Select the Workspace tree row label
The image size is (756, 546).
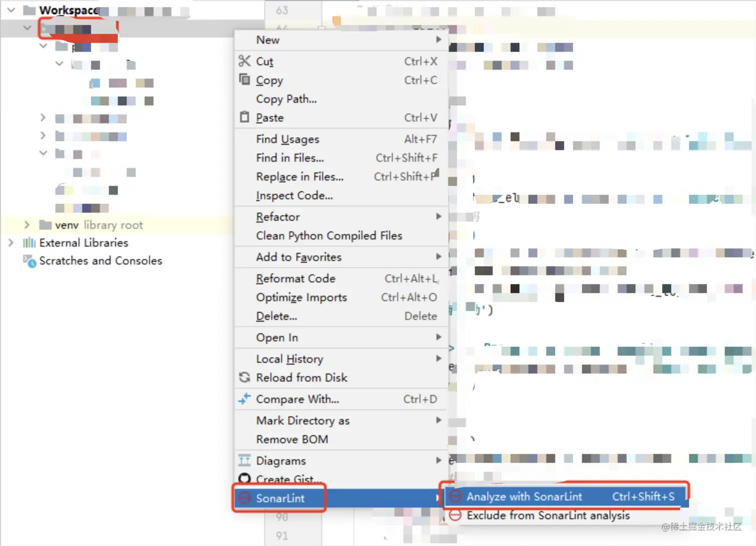[68, 10]
